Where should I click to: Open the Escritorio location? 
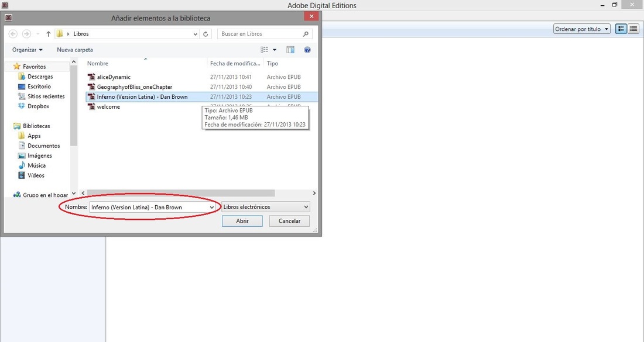pos(39,87)
